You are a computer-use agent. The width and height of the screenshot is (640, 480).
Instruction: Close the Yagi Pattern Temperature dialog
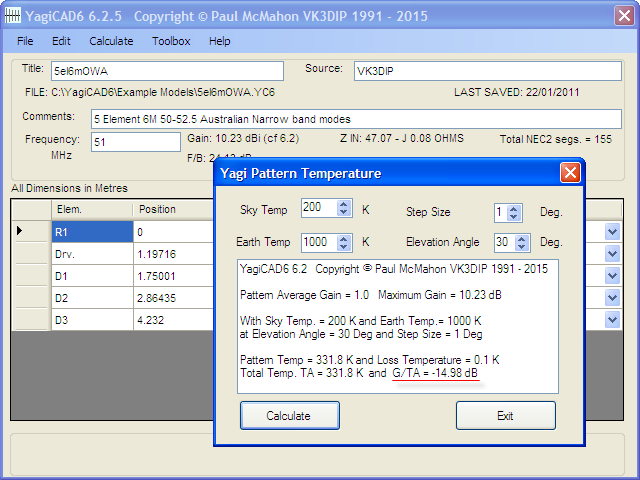tap(570, 173)
